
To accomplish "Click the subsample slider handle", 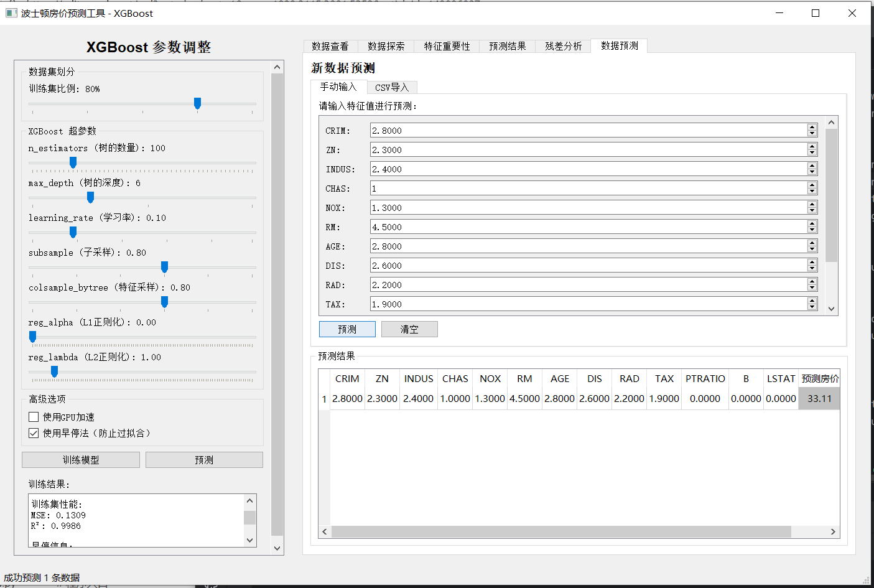I will pos(164,267).
